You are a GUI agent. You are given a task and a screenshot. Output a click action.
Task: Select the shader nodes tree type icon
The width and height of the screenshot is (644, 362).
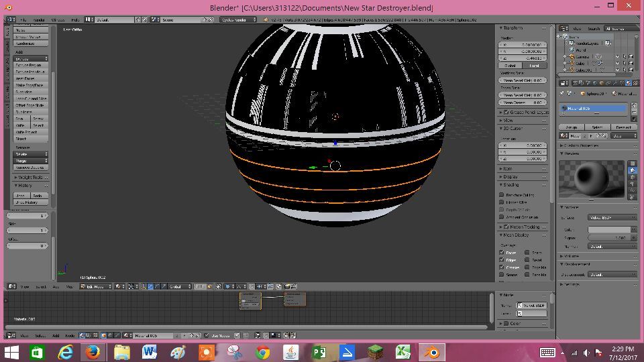82,335
